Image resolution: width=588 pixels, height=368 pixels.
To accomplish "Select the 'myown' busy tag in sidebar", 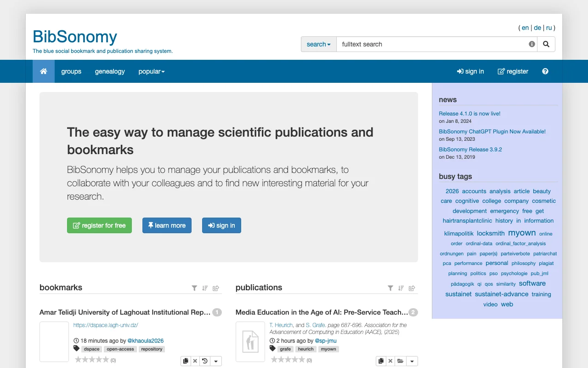I will [522, 233].
